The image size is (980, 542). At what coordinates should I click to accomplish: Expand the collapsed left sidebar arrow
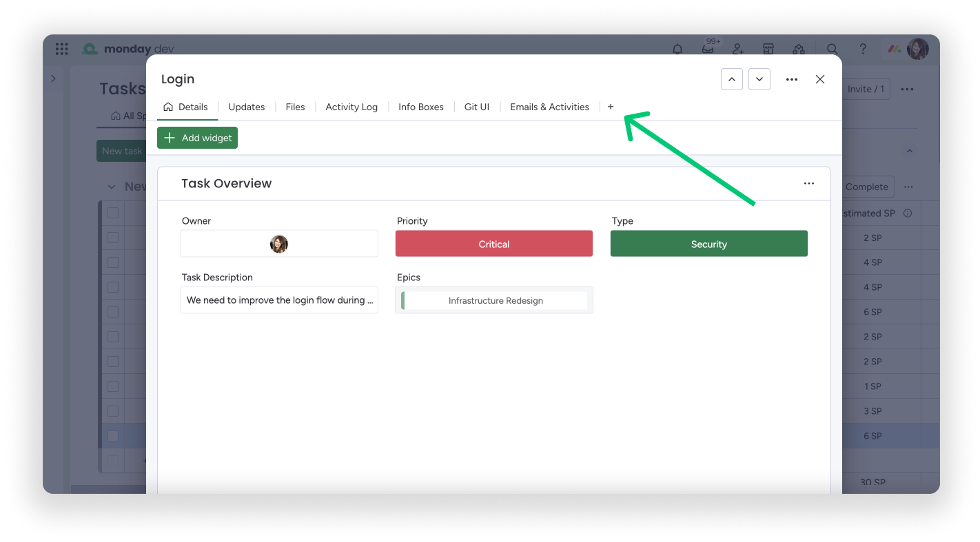point(53,79)
